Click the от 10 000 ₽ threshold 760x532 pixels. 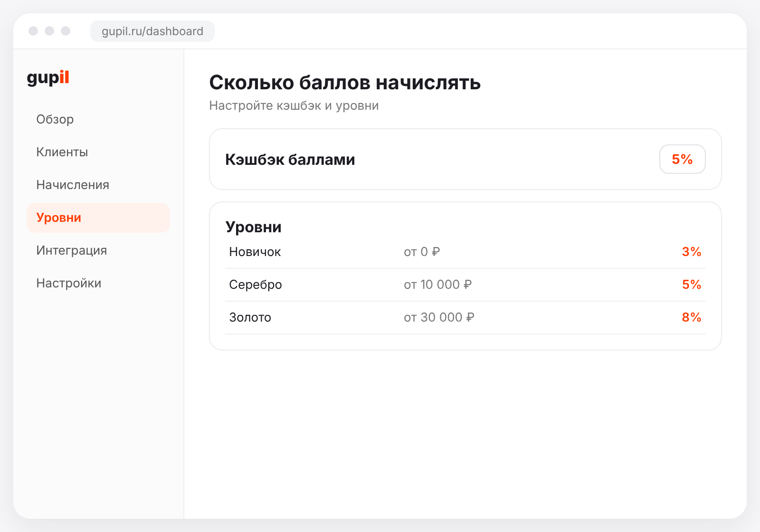(x=438, y=285)
